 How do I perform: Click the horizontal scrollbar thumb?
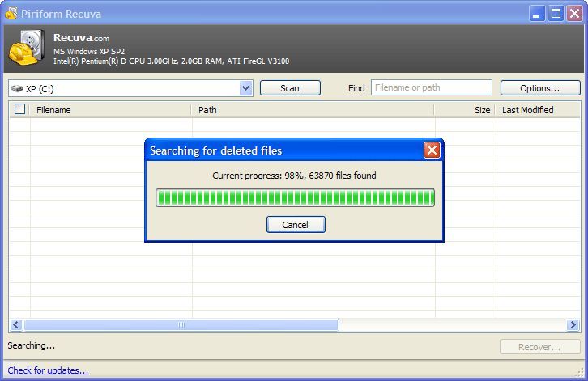pos(181,325)
